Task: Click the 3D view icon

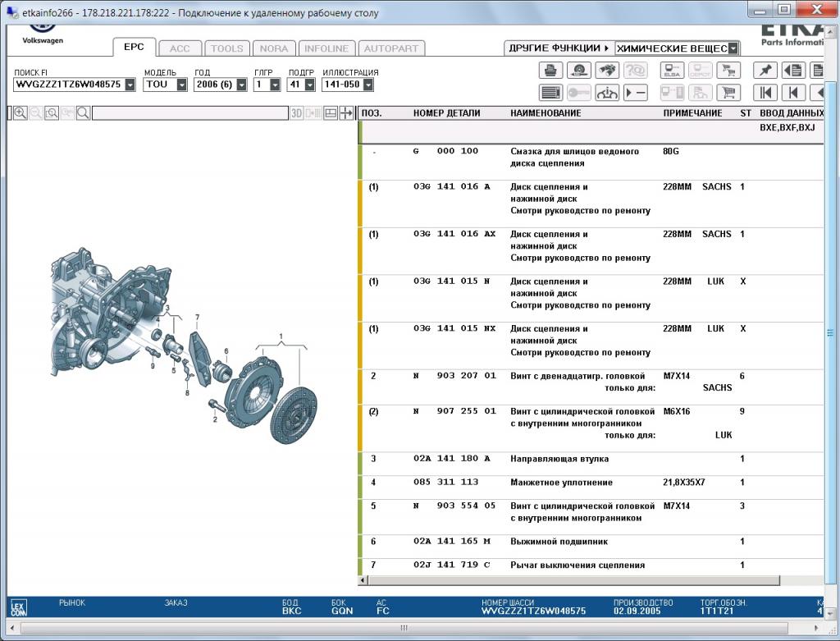Action: point(296,113)
